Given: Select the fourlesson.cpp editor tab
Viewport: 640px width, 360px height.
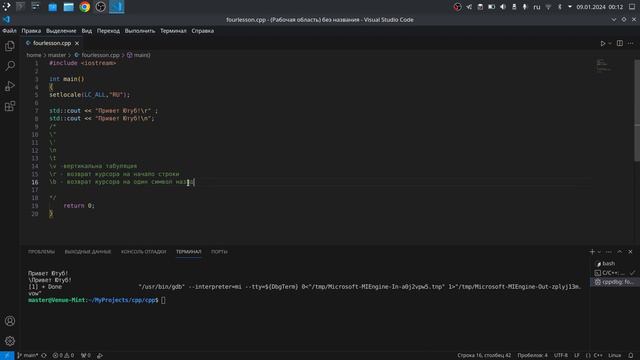Looking at the screenshot, I should [x=51, y=43].
